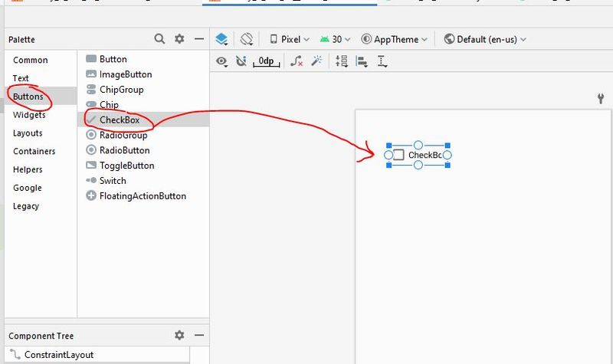The height and width of the screenshot is (364, 613).
Task: Select the Helpers palette category
Action: click(28, 169)
